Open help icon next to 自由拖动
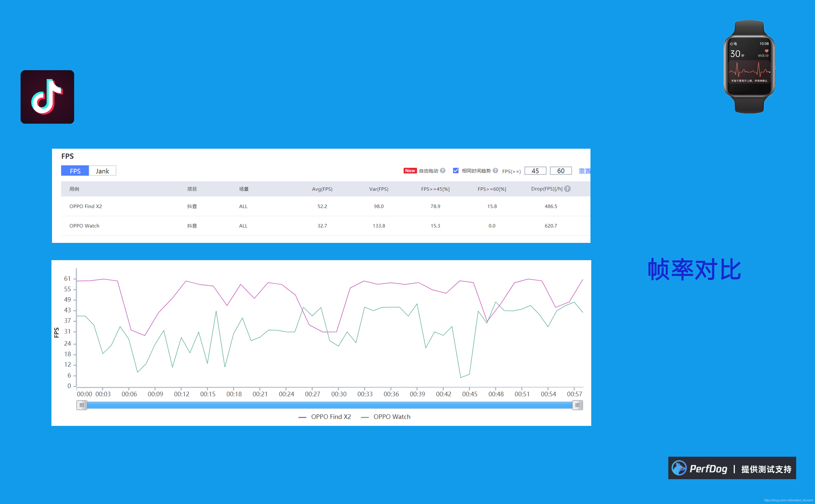The width and height of the screenshot is (815, 504). (x=443, y=171)
